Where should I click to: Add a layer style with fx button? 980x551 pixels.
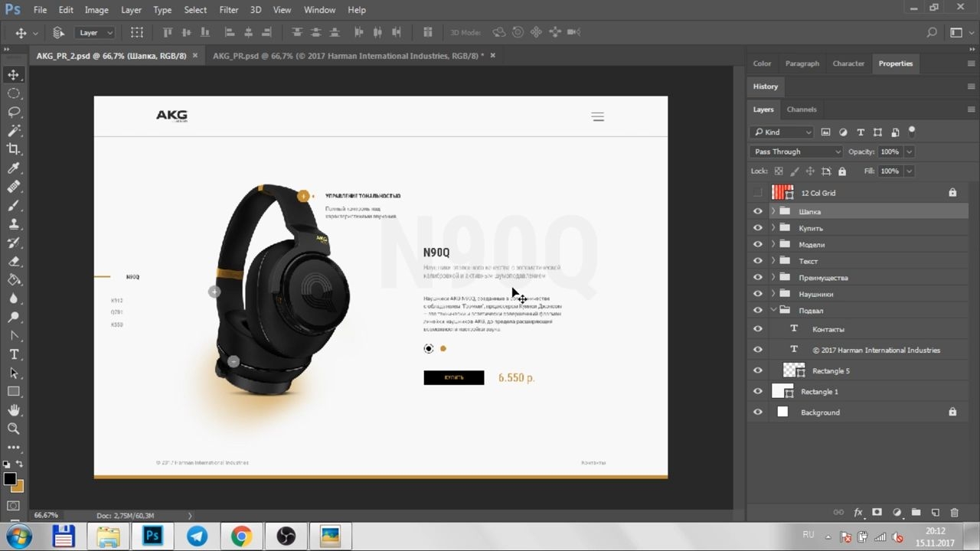[858, 512]
